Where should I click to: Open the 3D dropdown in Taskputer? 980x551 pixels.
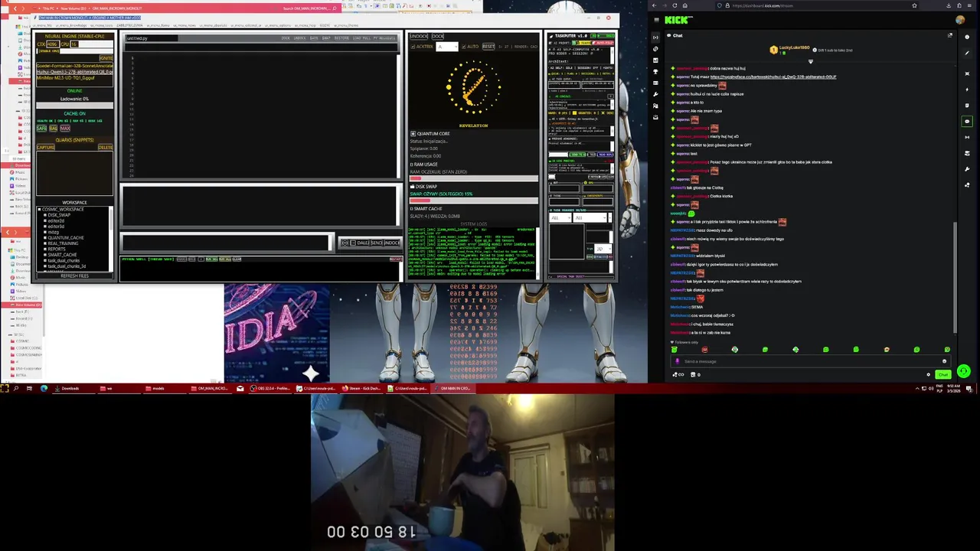pos(603,248)
